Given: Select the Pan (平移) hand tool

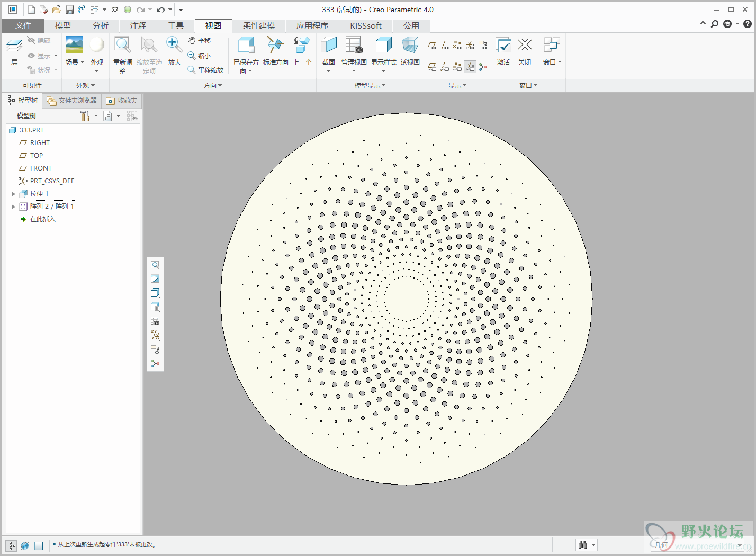Looking at the screenshot, I should [x=199, y=40].
